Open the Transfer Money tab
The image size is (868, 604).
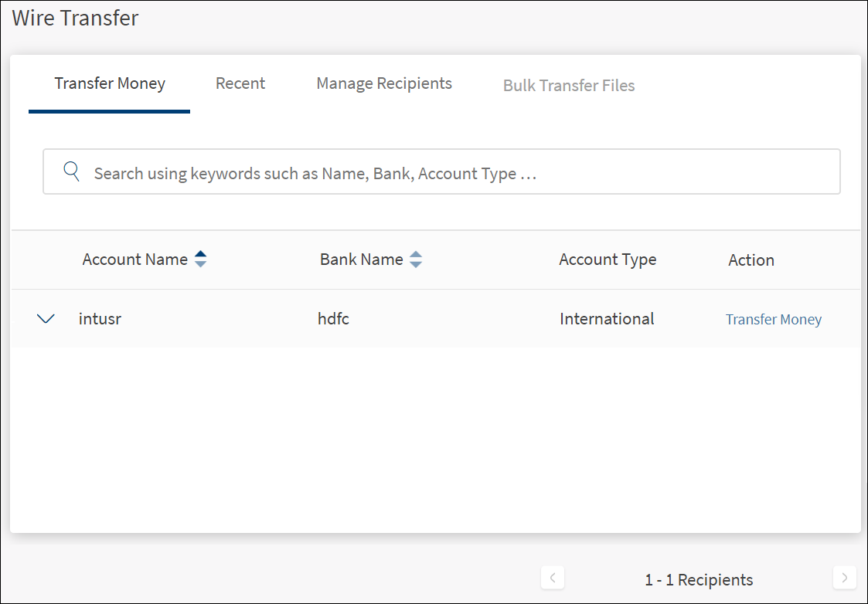110,83
